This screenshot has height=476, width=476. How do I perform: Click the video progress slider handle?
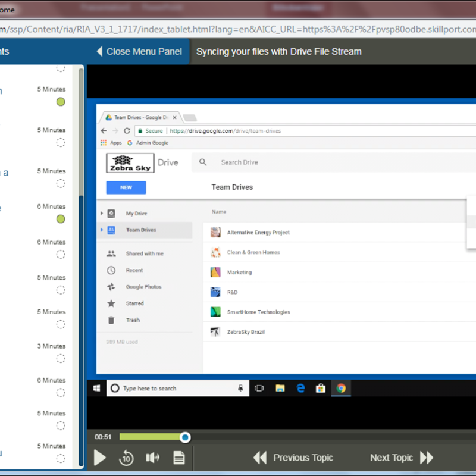(x=185, y=437)
